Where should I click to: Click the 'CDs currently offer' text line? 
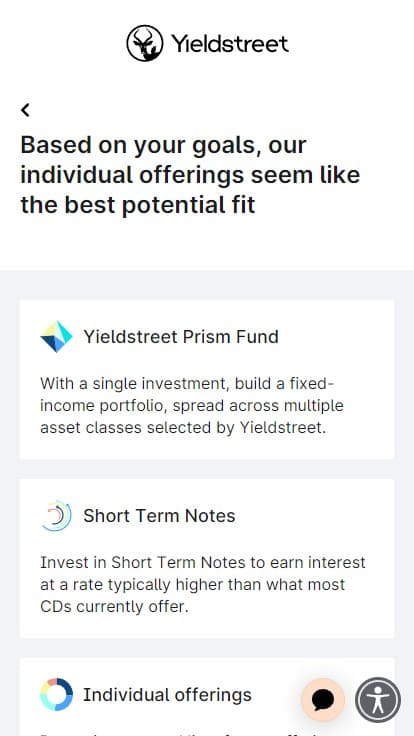pos(114,606)
